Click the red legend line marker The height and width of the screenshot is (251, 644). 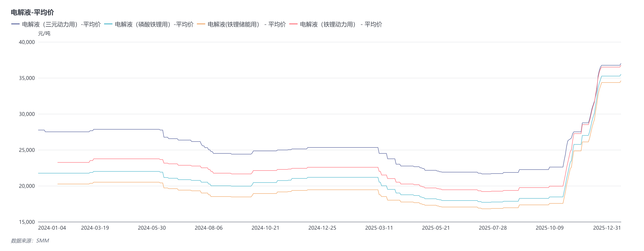point(293,24)
